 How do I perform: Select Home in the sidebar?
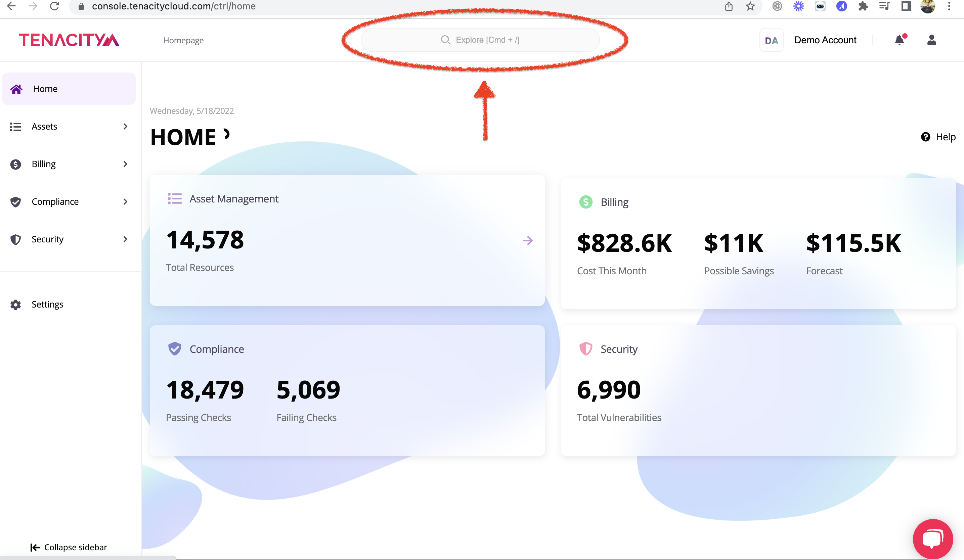(x=69, y=89)
